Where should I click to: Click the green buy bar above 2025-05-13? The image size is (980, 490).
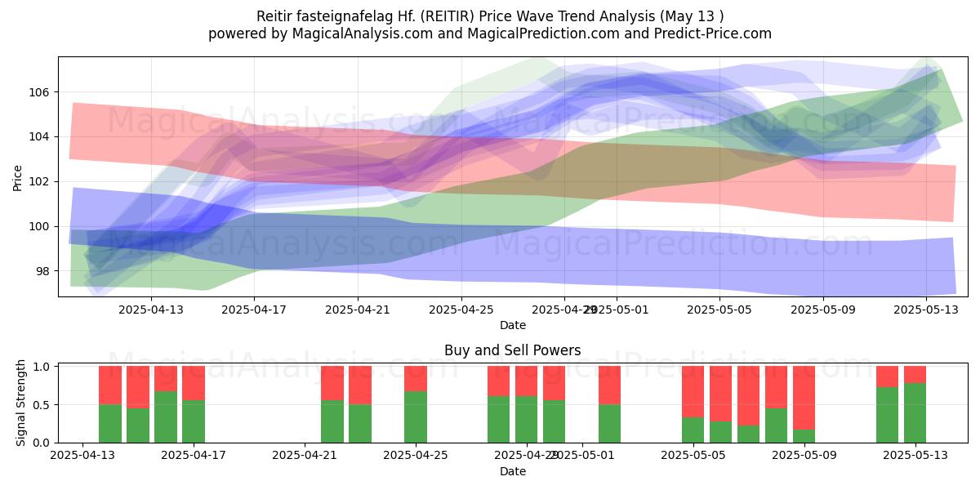coord(915,413)
